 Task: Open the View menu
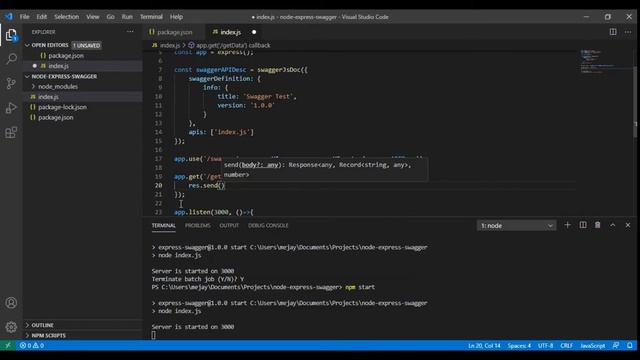(93, 17)
